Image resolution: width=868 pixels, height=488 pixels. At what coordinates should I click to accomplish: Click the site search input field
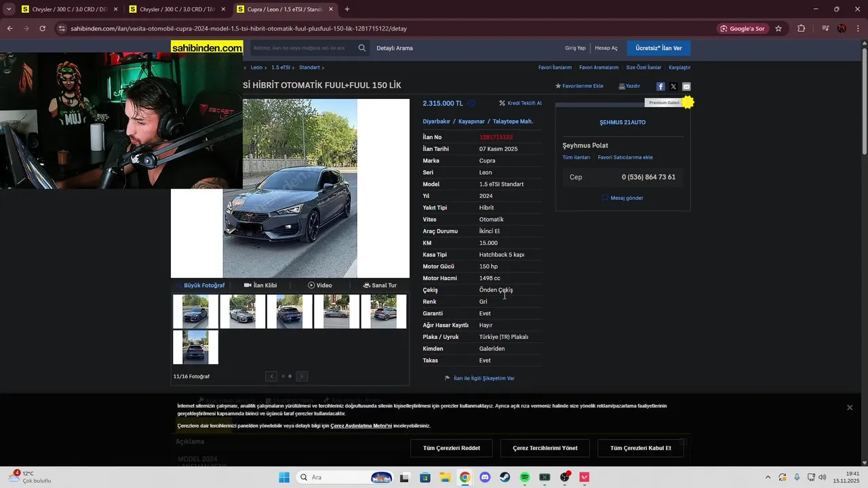[x=302, y=48]
